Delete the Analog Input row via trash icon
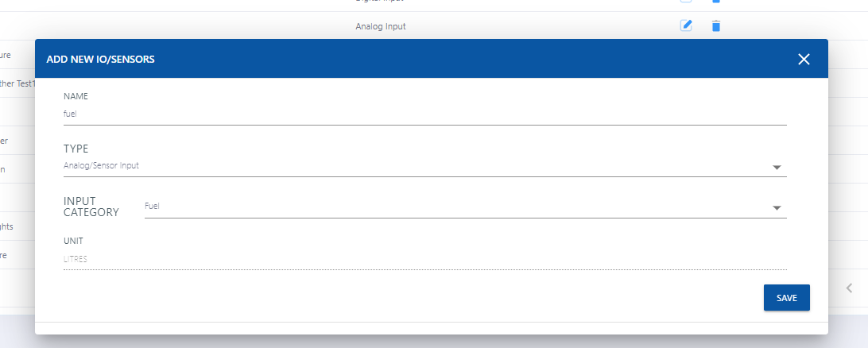The height and width of the screenshot is (348, 868). [715, 25]
